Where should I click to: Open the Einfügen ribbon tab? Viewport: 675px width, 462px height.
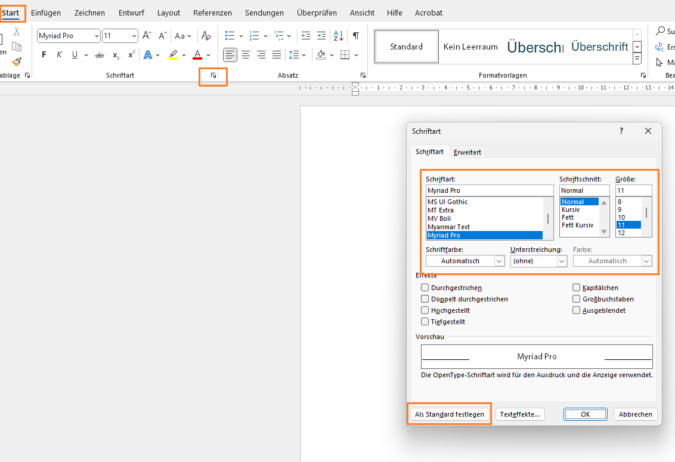click(x=46, y=13)
